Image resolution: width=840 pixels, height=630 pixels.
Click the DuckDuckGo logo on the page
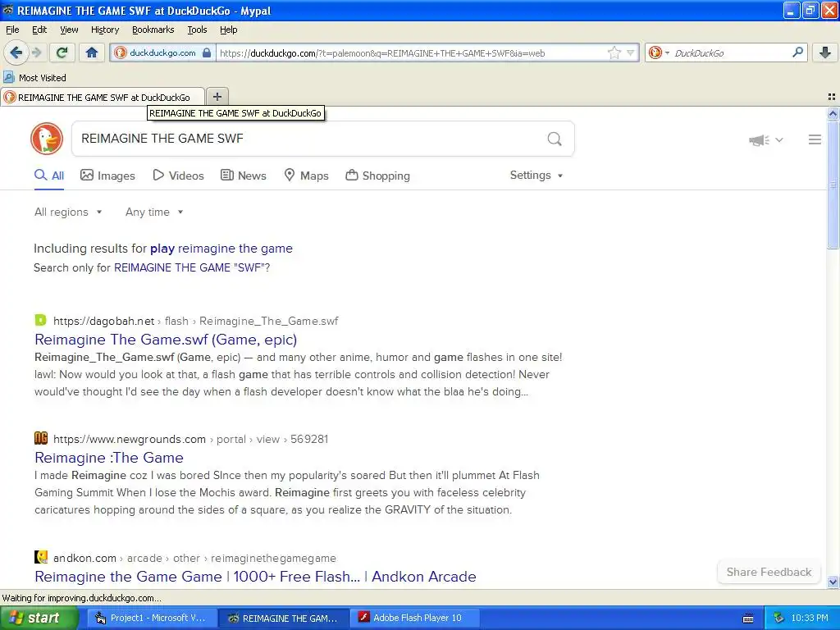(47, 139)
